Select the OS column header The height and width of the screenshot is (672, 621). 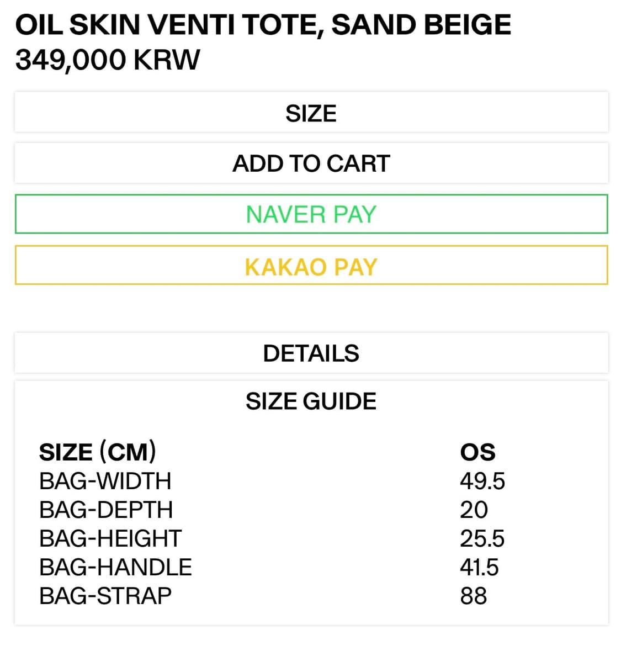(477, 452)
